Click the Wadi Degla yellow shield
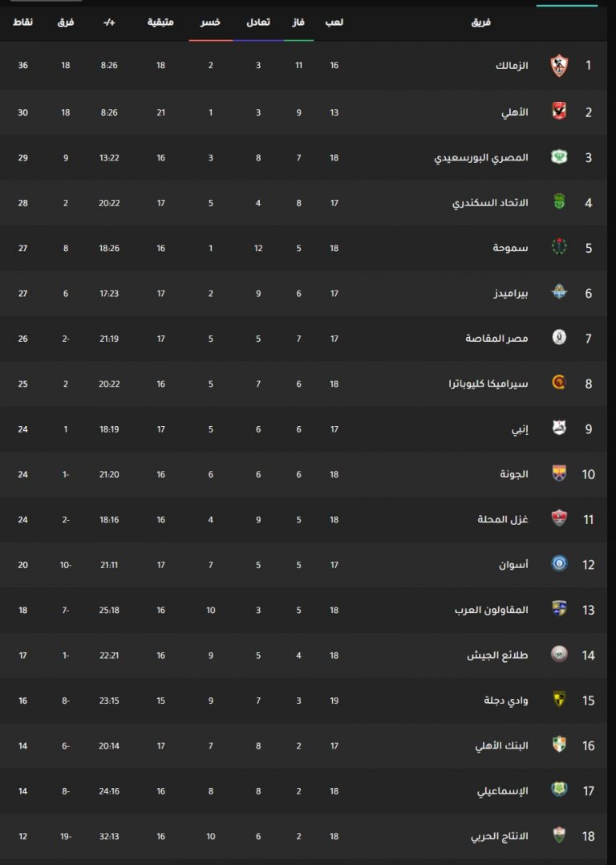 coord(559,699)
